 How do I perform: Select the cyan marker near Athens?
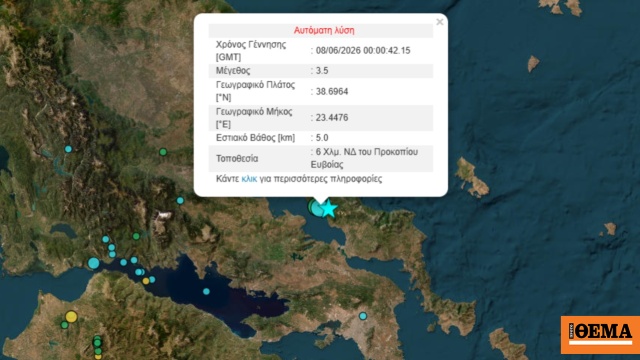pos(363,316)
